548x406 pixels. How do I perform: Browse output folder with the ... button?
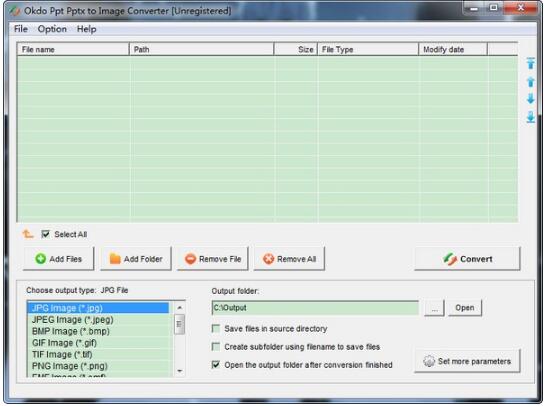(434, 308)
